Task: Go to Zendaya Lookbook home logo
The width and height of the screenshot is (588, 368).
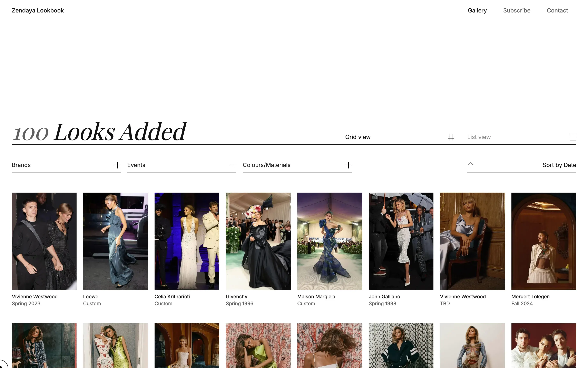Action: tap(38, 10)
